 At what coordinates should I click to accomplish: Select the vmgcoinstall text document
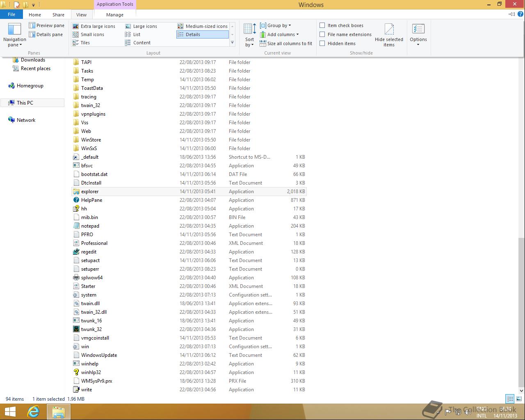click(189, 338)
